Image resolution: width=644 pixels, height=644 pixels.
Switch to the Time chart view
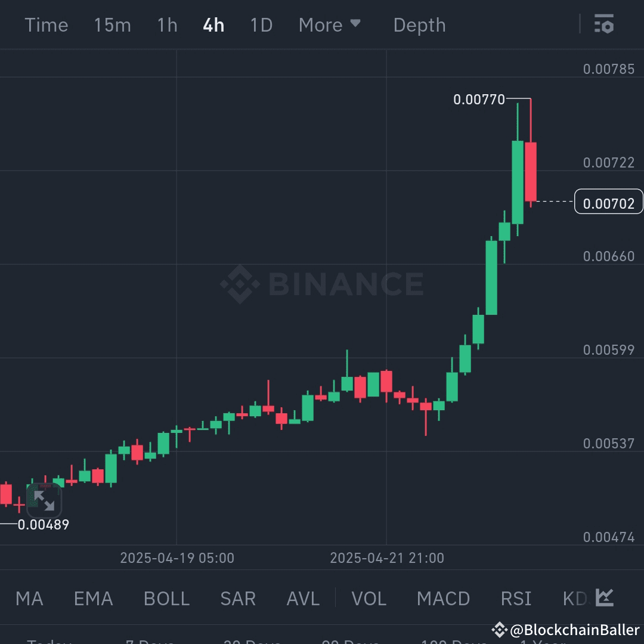pyautogui.click(x=47, y=24)
